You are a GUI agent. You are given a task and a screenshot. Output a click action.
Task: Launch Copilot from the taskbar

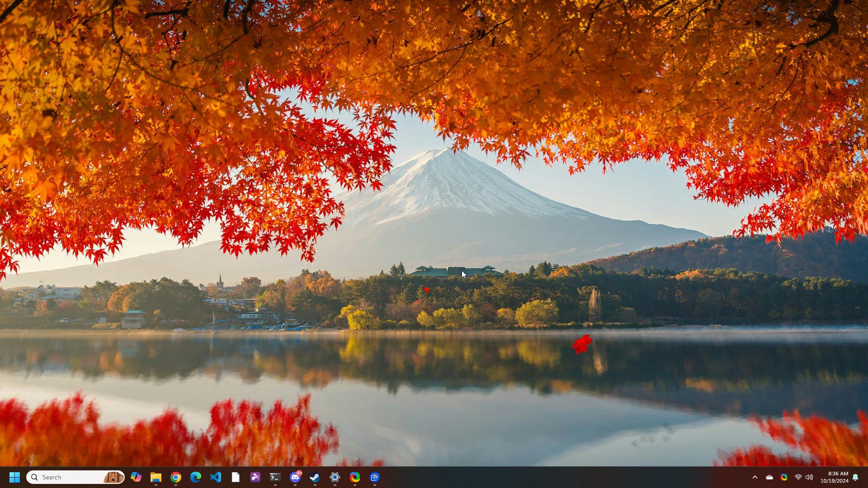pos(136,477)
